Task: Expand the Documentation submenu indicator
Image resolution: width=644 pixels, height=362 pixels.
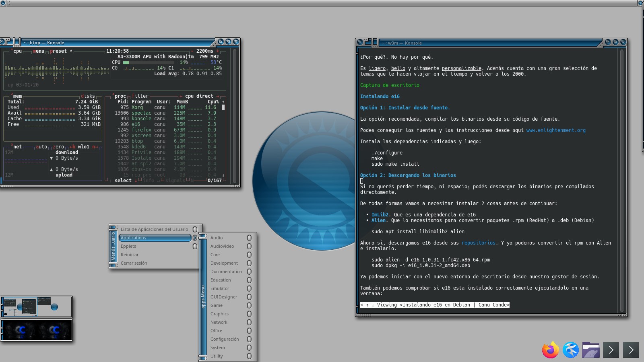Action: pos(249,271)
